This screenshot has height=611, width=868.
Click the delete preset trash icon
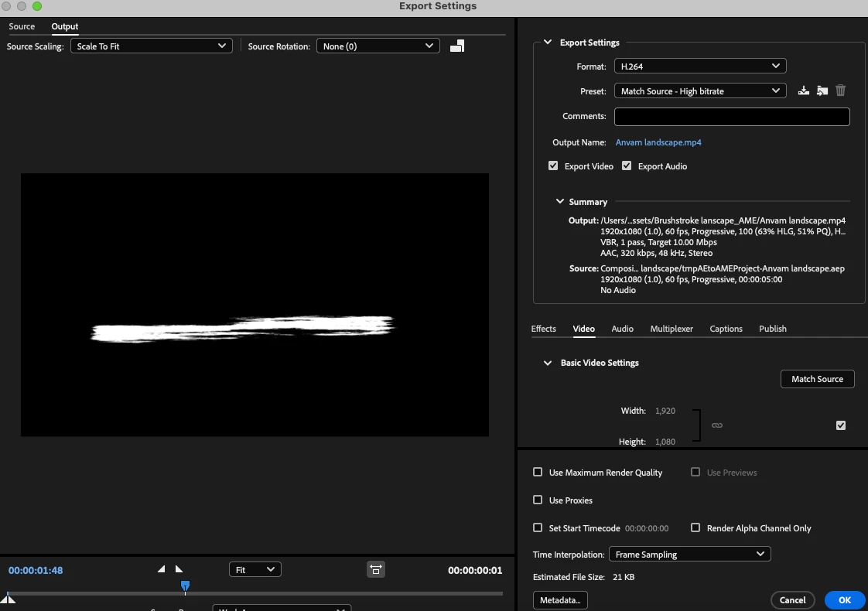point(840,90)
